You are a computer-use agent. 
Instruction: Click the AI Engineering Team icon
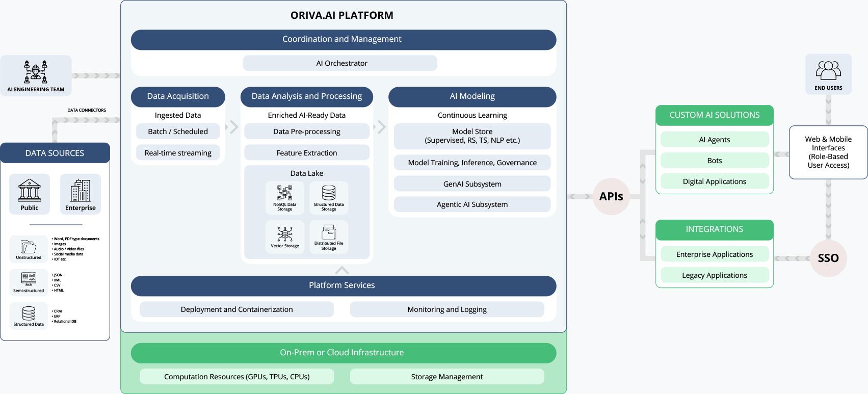(x=36, y=72)
